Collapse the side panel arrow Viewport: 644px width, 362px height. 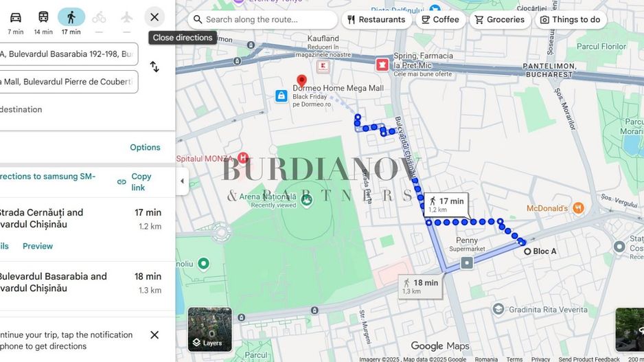click(x=182, y=181)
